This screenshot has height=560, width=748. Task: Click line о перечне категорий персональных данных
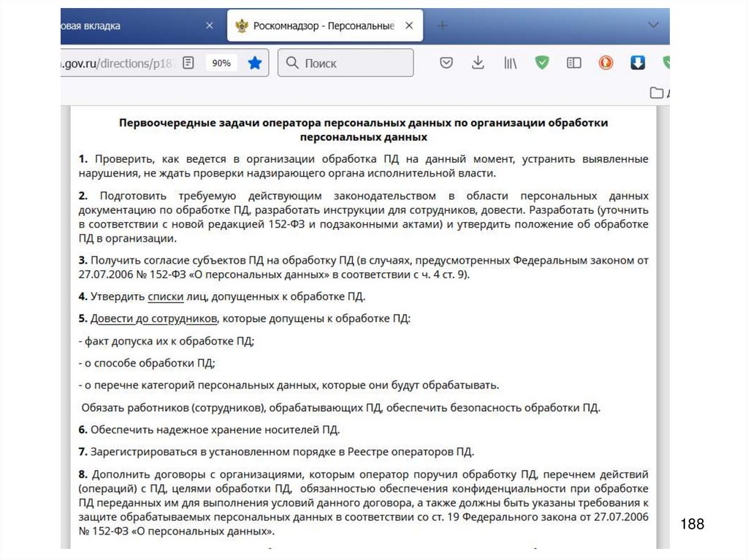point(289,386)
